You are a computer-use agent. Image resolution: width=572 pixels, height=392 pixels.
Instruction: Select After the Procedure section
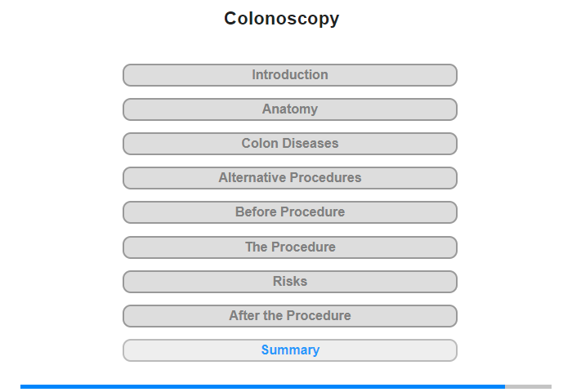click(x=289, y=316)
